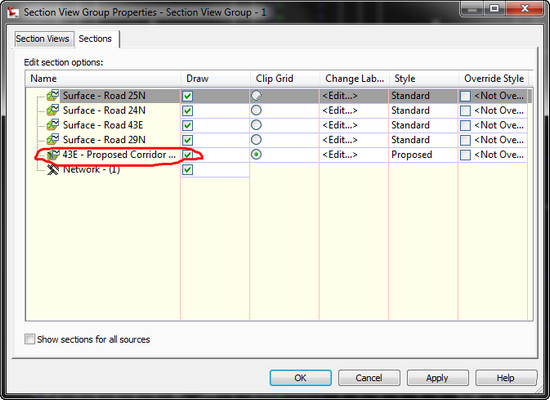This screenshot has height=400, width=550.
Task: Enable Override Style checkbox for Road 24N
Action: pos(465,111)
